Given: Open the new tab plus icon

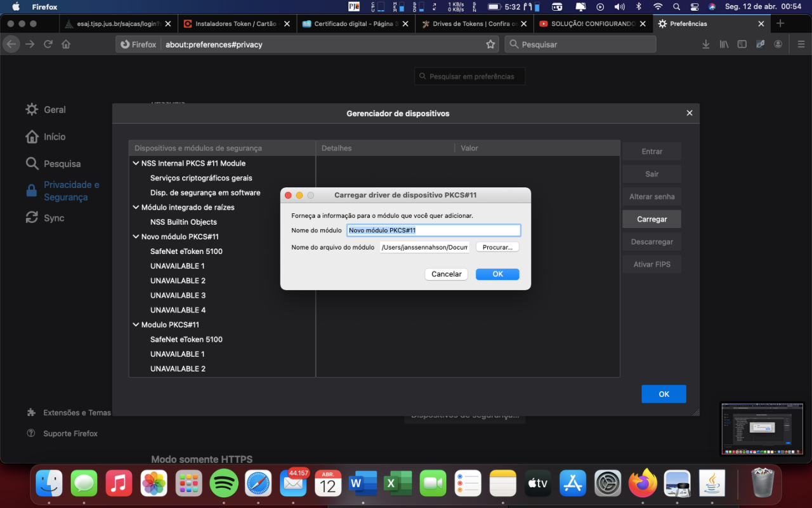Looking at the screenshot, I should click(x=780, y=23).
